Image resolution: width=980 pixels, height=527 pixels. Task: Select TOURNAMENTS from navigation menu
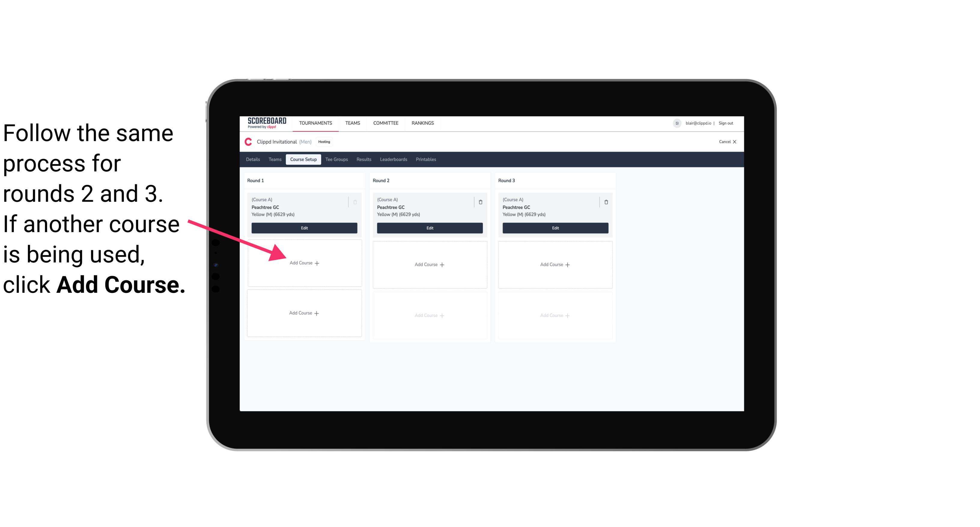coord(315,123)
